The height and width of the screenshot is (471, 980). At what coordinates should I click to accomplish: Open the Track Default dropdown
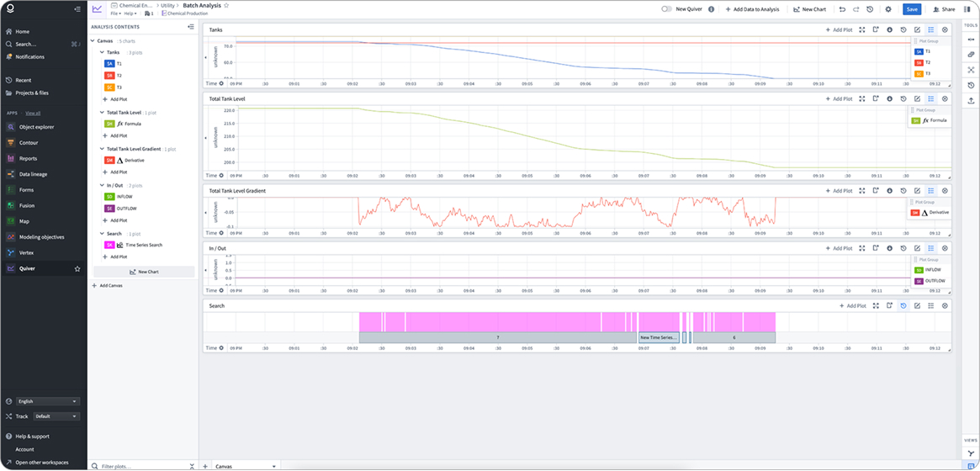pyautogui.click(x=57, y=416)
